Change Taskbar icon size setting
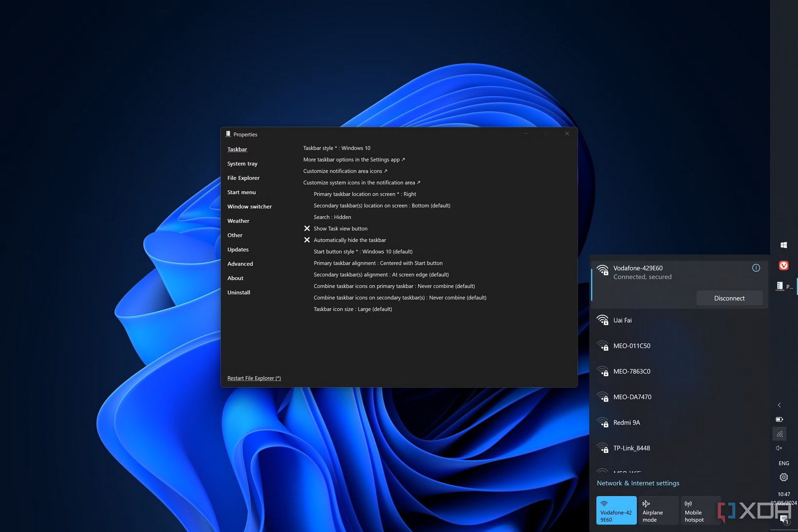 353,309
